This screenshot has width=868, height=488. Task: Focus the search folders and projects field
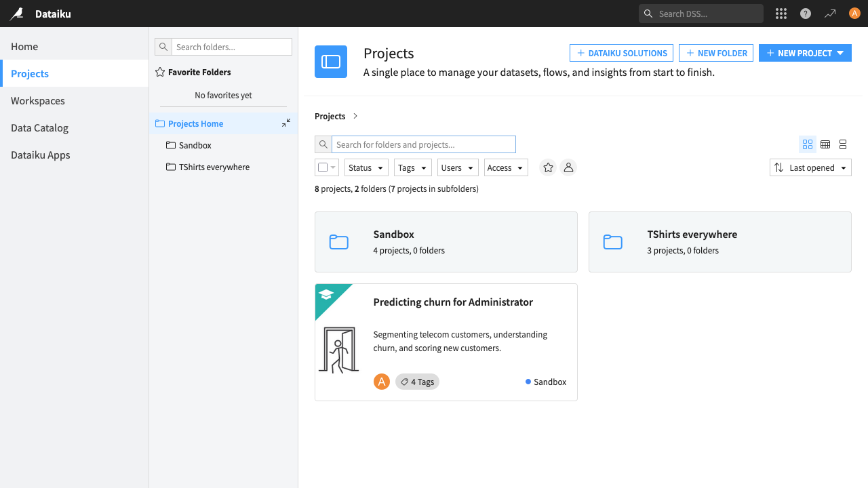[x=424, y=144]
